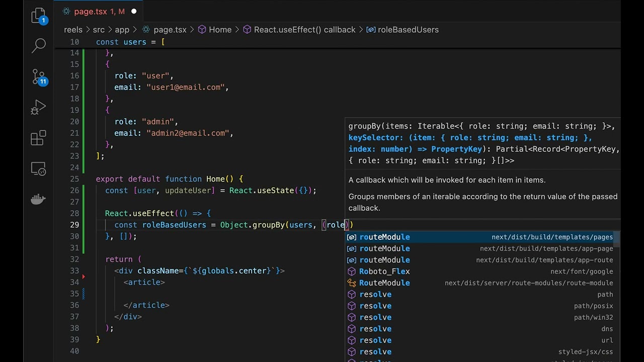Click 'Object.groupBy' on line 29

(252, 225)
